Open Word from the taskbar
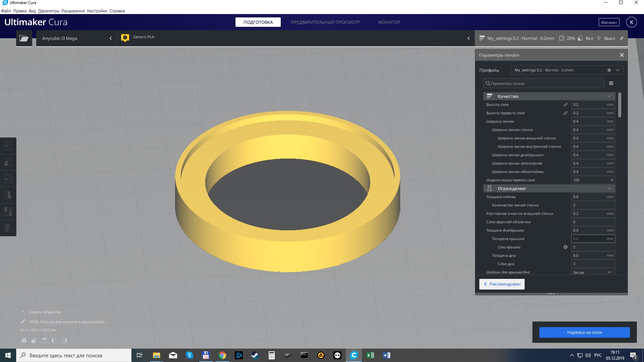644x362 pixels. pyautogui.click(x=386, y=355)
